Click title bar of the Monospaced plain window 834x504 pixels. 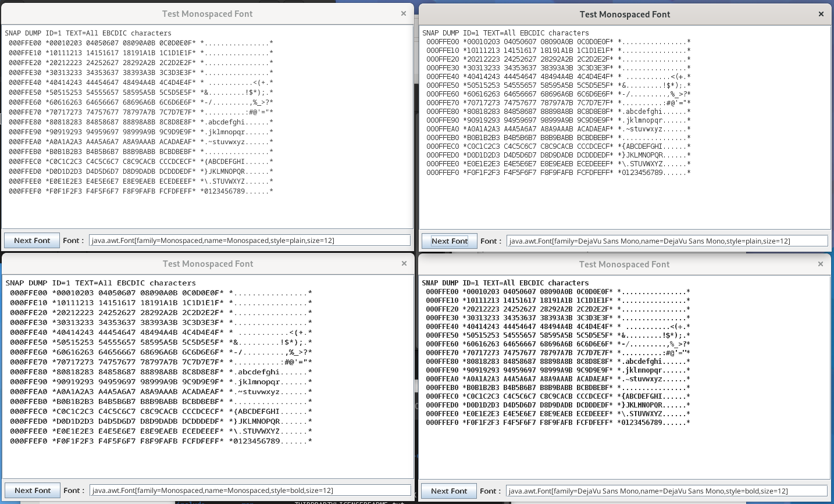pyautogui.click(x=207, y=14)
